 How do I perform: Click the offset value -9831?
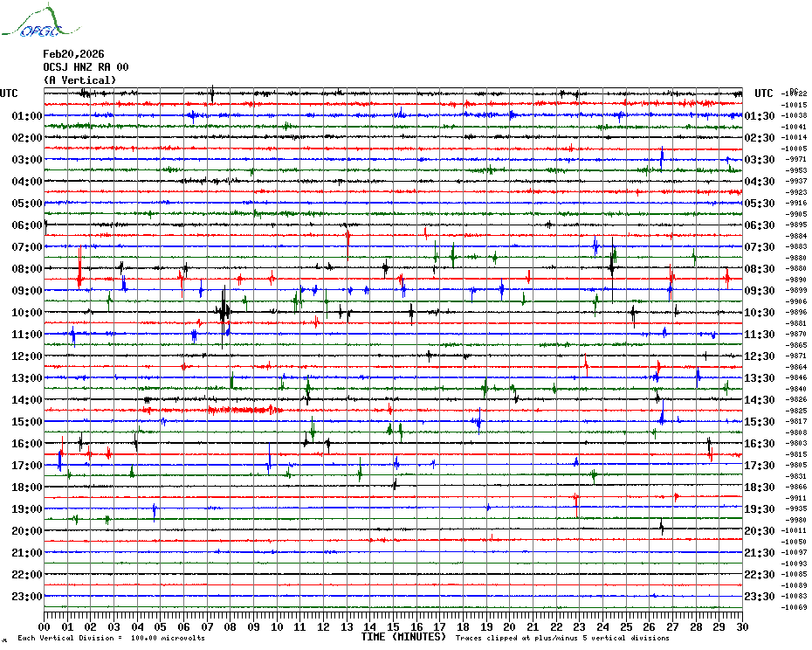tap(796, 476)
